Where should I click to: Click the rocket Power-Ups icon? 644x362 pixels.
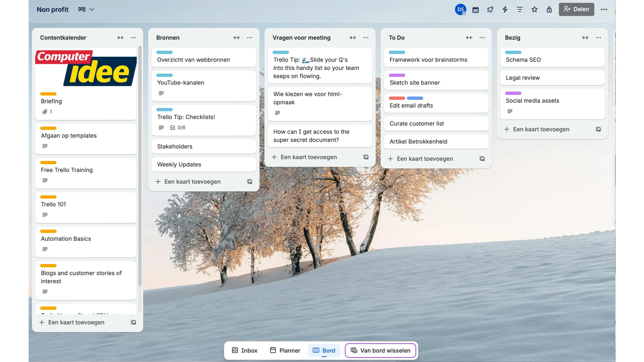pyautogui.click(x=490, y=9)
